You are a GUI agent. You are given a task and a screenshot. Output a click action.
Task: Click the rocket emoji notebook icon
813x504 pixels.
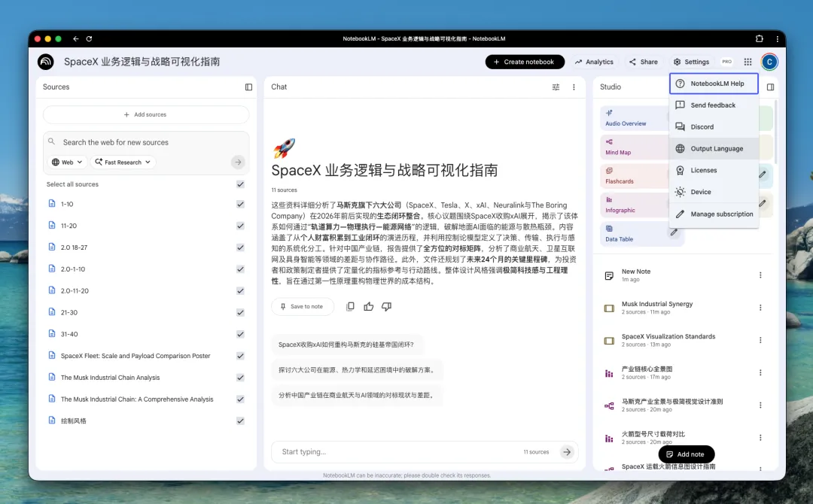pos(284,149)
